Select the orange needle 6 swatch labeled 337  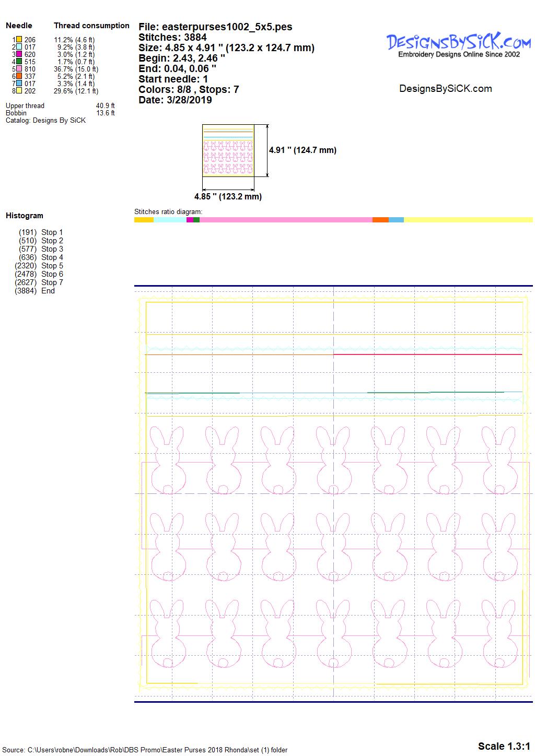click(19, 76)
